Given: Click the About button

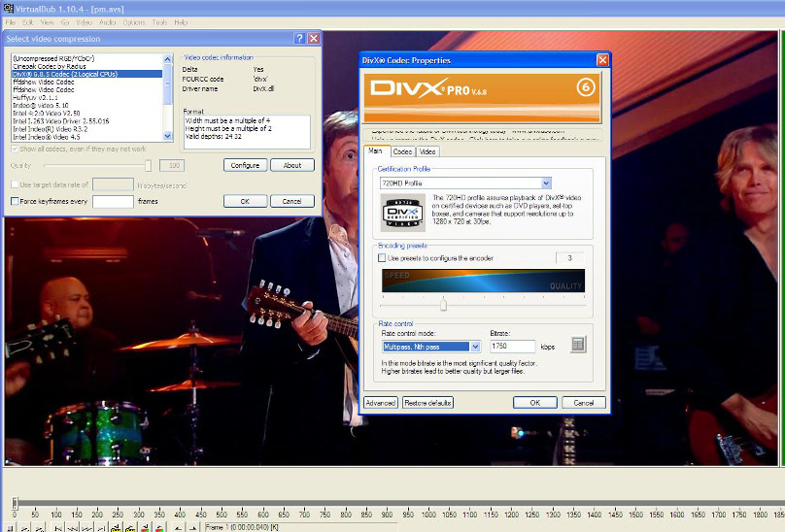Looking at the screenshot, I should click(292, 165).
